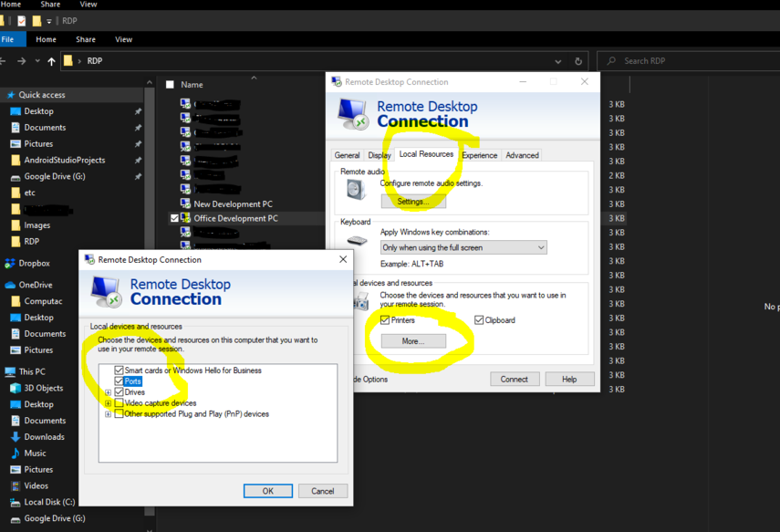This screenshot has height=532, width=780.
Task: Toggle the Clipboard checkbox
Action: coord(479,320)
